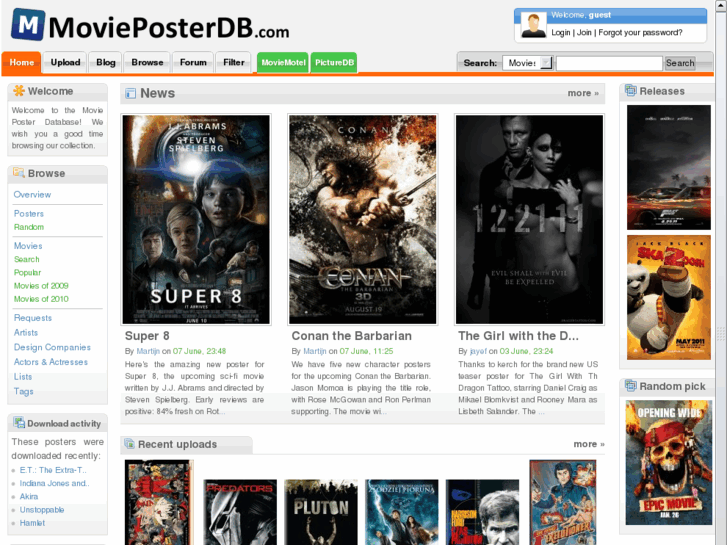The height and width of the screenshot is (545, 727).
Task: Open Forgot your password link
Action: (640, 32)
